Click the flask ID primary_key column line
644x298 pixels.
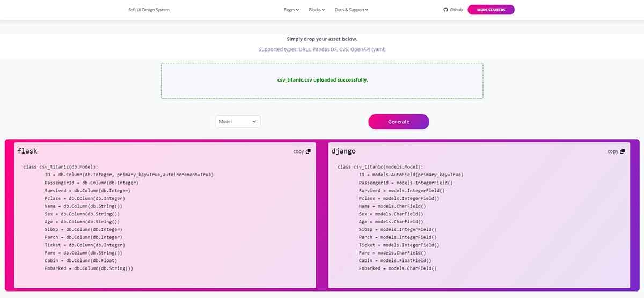[129, 175]
